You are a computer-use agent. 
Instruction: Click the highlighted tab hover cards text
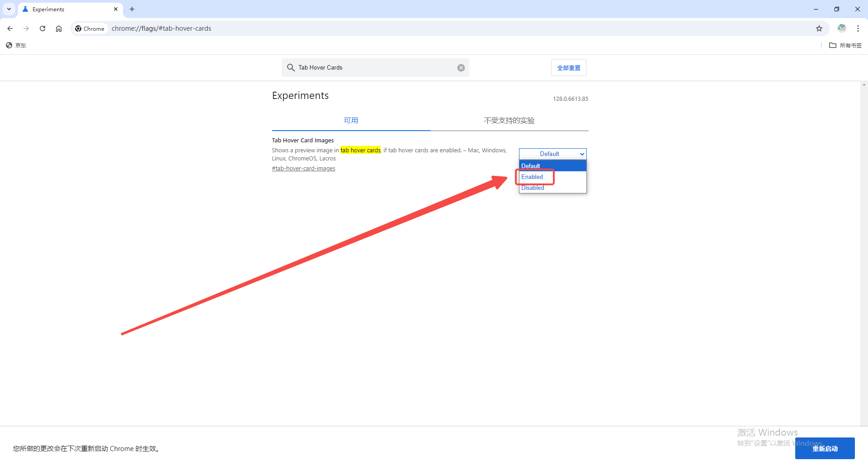tap(360, 150)
